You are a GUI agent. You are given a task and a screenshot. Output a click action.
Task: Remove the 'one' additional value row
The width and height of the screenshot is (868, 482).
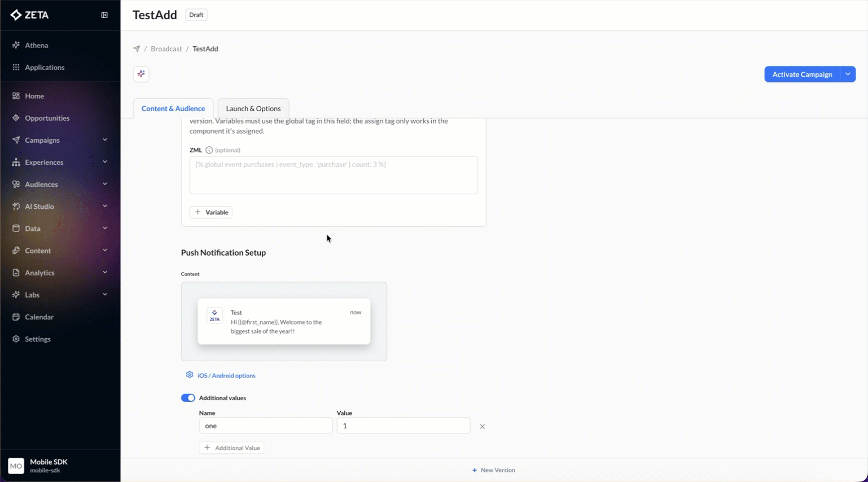coord(483,427)
